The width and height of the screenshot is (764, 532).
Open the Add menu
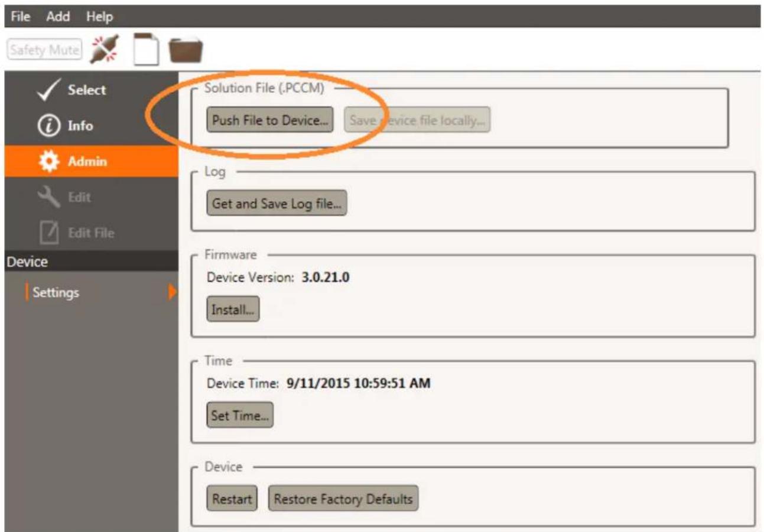(58, 17)
